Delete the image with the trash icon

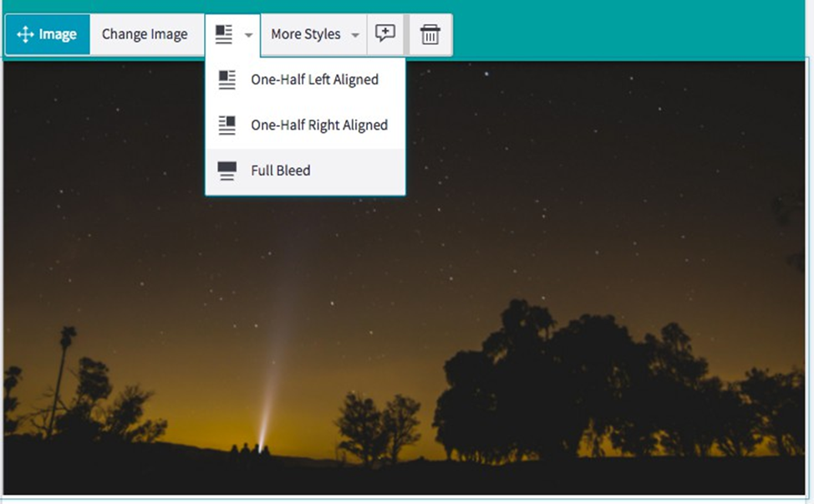pos(430,35)
